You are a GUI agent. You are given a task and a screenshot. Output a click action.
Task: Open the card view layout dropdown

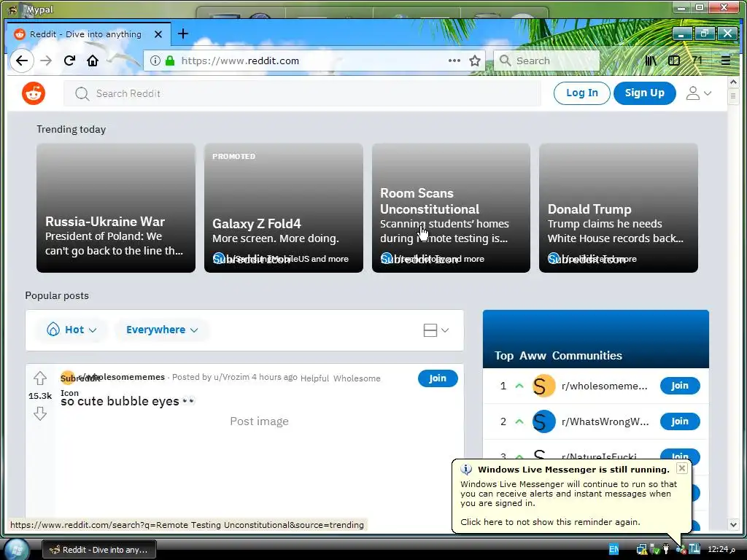436,330
